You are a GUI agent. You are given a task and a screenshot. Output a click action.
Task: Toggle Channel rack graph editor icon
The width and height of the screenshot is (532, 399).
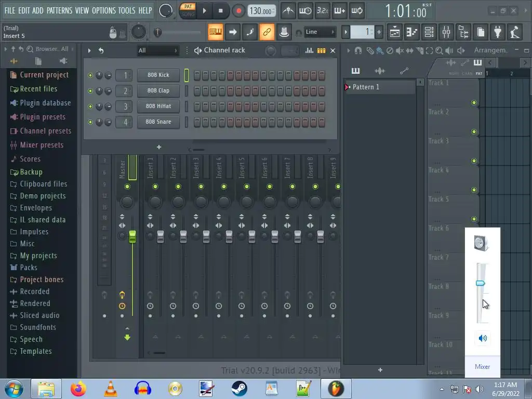(309, 50)
